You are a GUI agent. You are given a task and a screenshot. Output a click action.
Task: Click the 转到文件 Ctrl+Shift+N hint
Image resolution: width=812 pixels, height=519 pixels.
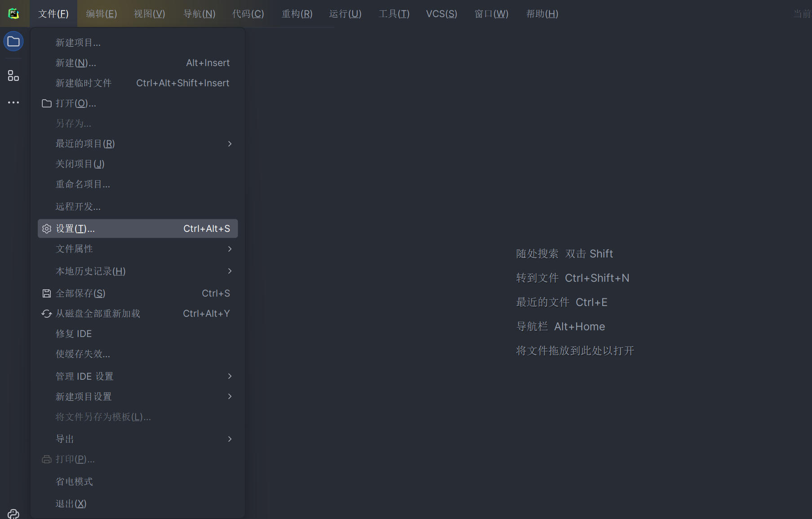point(572,278)
